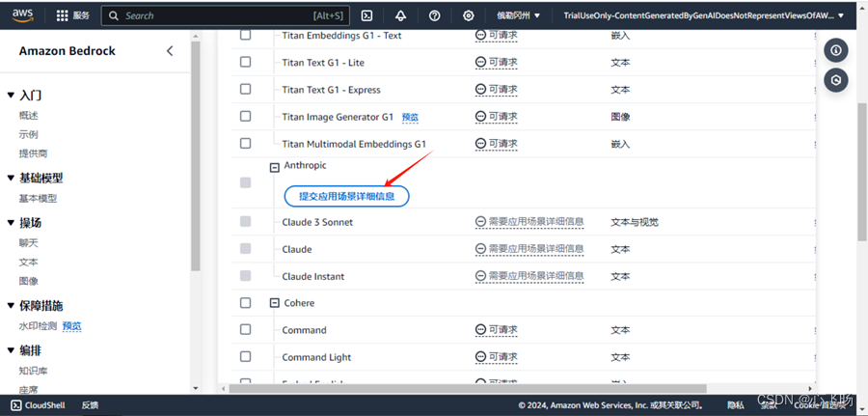Open the AWS home logo

[23, 14]
